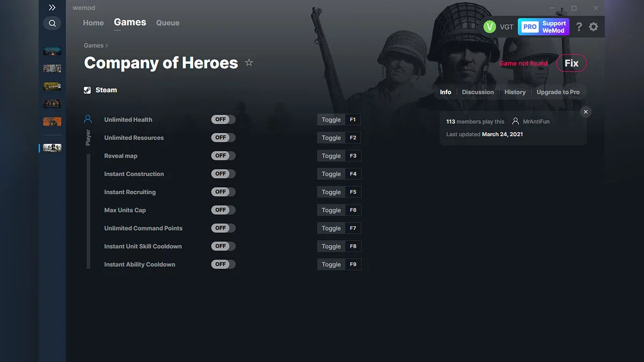
Task: Open the History tab
Action: tap(515, 92)
